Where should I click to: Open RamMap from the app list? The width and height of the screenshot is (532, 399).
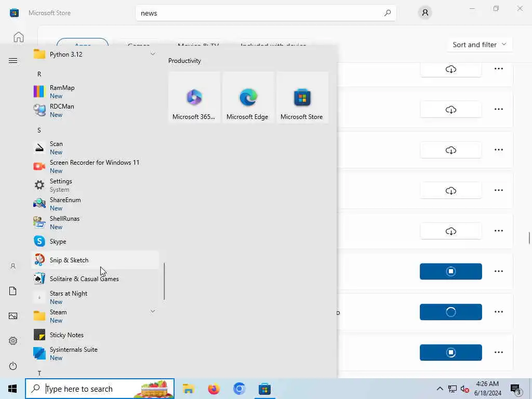tap(95, 91)
